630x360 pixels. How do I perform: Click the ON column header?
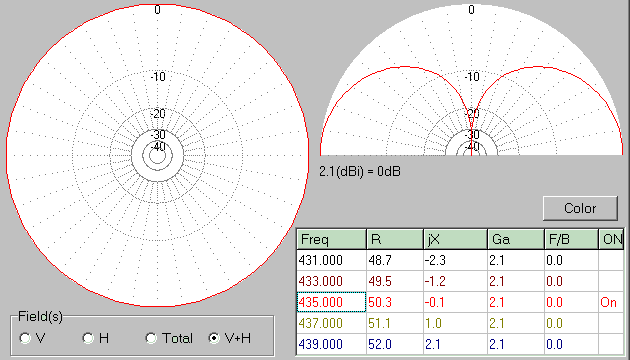611,239
